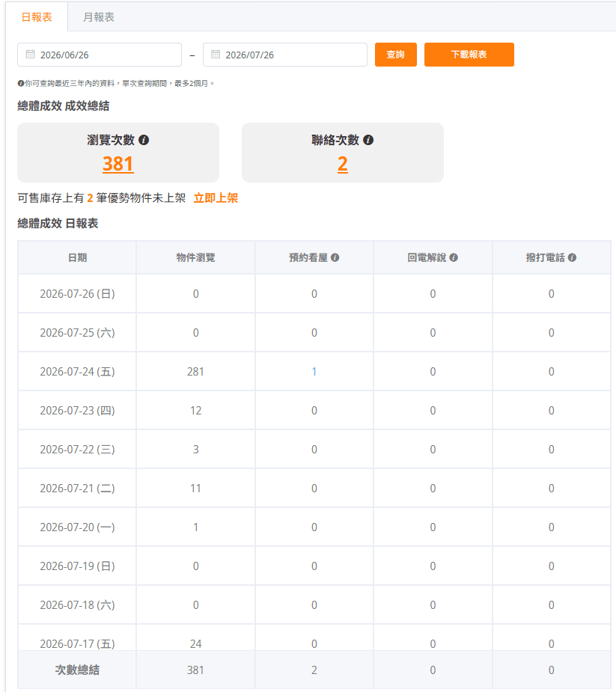The width and height of the screenshot is (616, 692).
Task: Click total 2 in the summary row
Action: coord(314,670)
